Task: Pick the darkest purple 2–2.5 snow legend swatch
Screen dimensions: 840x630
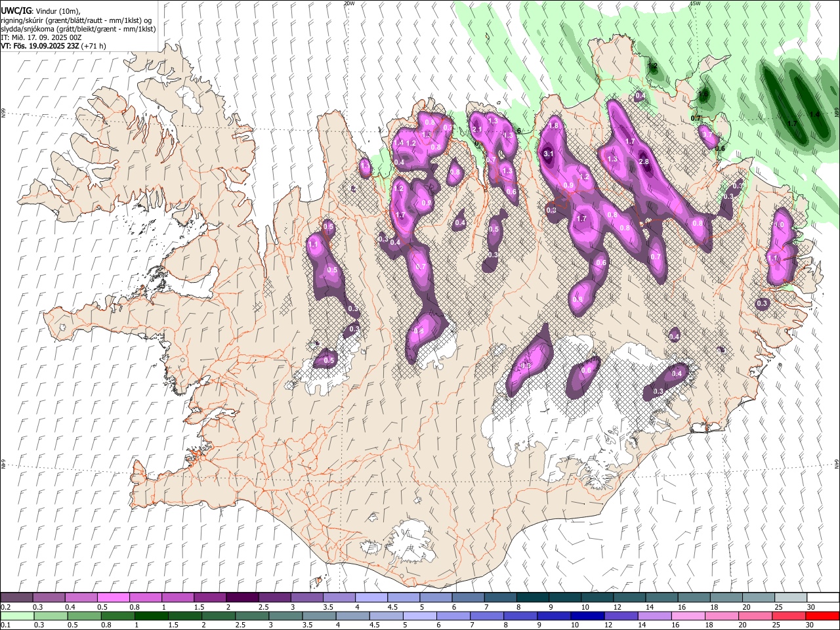Action: click(241, 597)
